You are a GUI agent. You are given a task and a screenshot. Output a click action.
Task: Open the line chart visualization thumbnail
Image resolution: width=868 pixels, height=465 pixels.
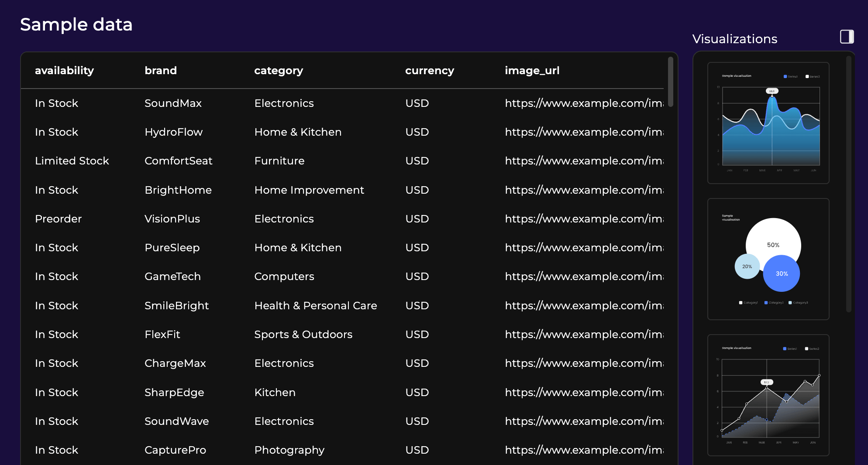[768, 395]
